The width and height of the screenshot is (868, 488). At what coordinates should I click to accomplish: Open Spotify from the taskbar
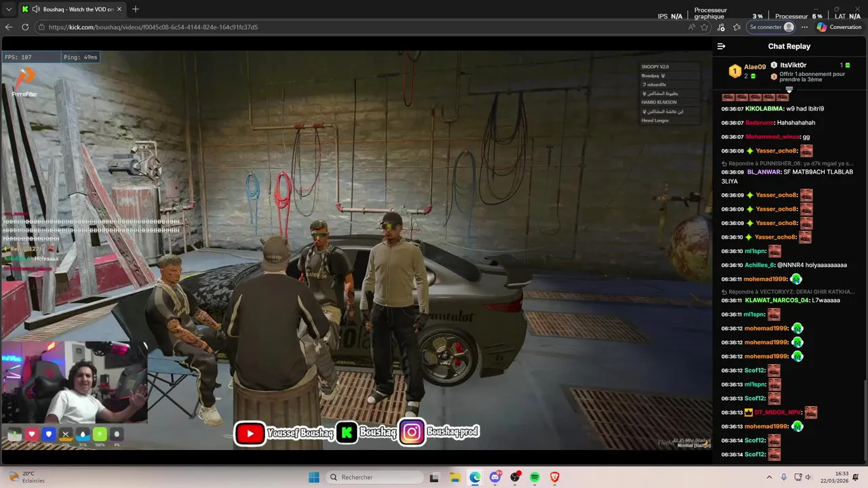[535, 477]
